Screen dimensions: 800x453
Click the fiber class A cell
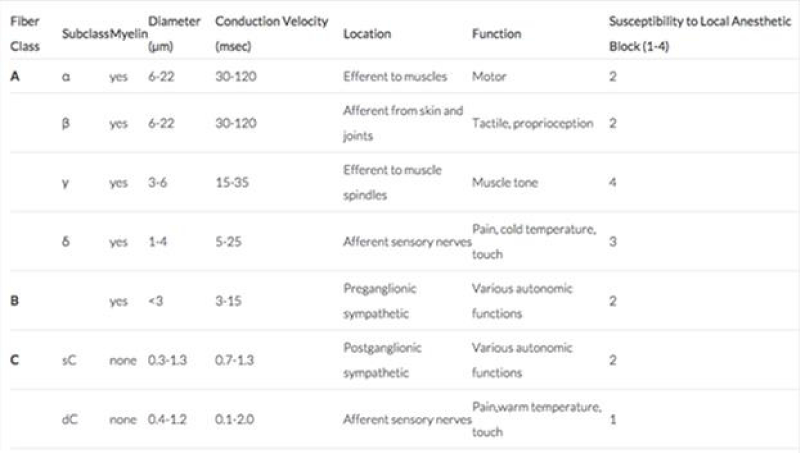[15, 76]
